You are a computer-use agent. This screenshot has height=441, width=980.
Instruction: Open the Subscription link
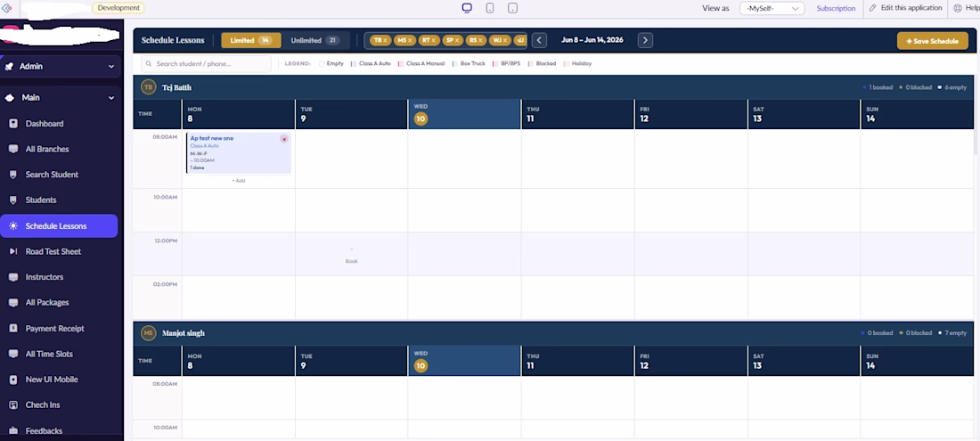point(836,8)
